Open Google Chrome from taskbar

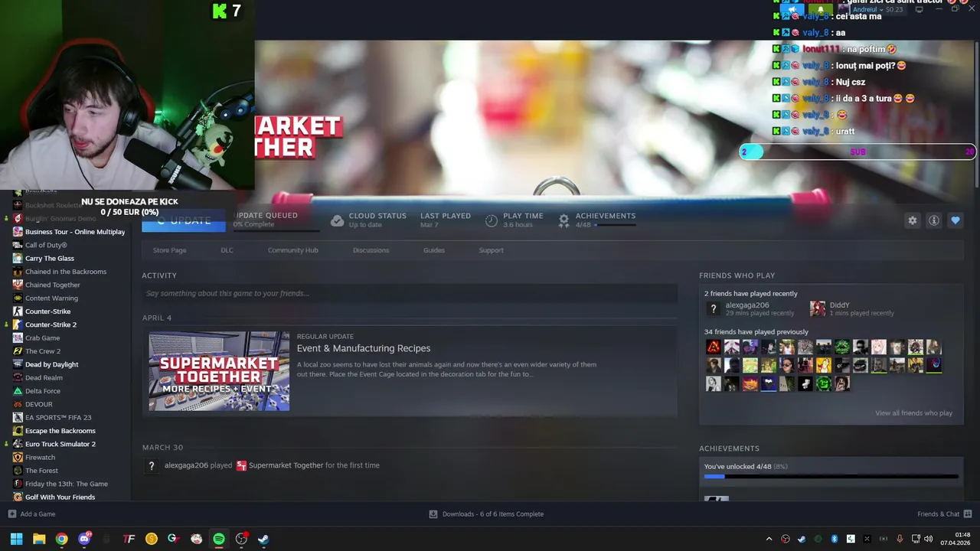click(x=61, y=539)
